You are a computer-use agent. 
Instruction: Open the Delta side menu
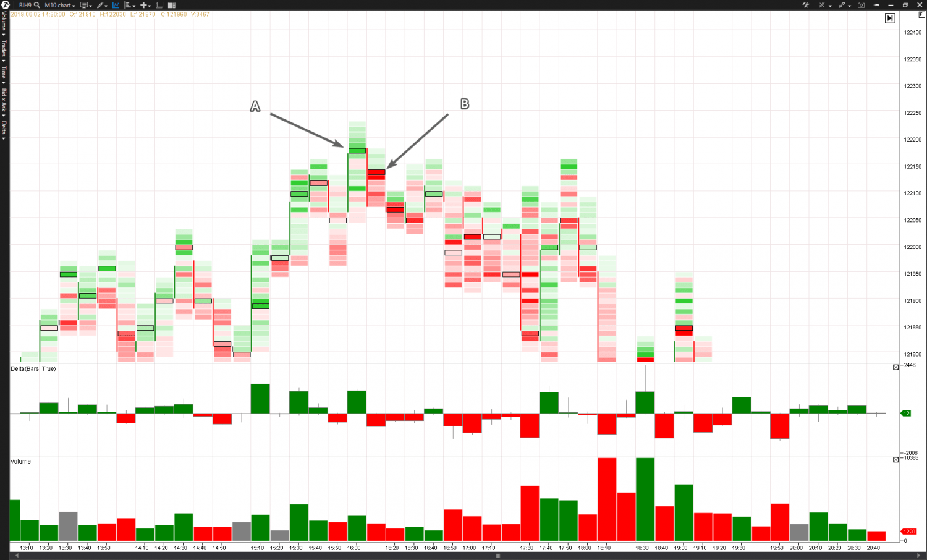tap(4, 130)
